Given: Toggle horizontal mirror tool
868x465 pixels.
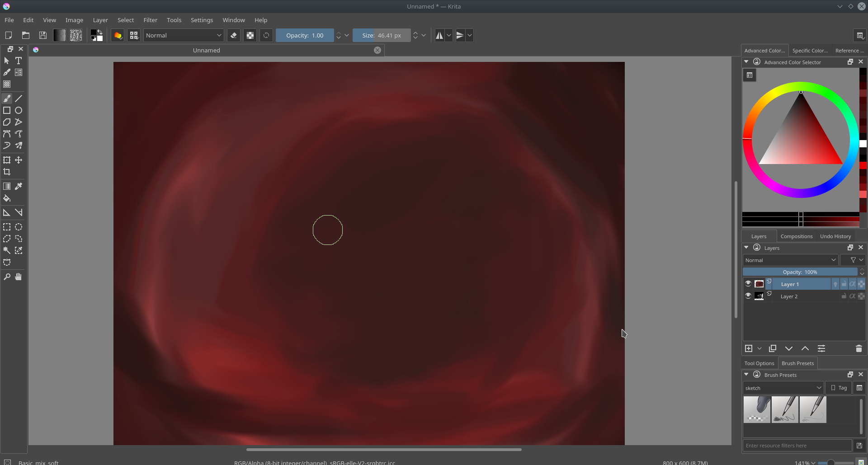Looking at the screenshot, I should pyautogui.click(x=439, y=35).
